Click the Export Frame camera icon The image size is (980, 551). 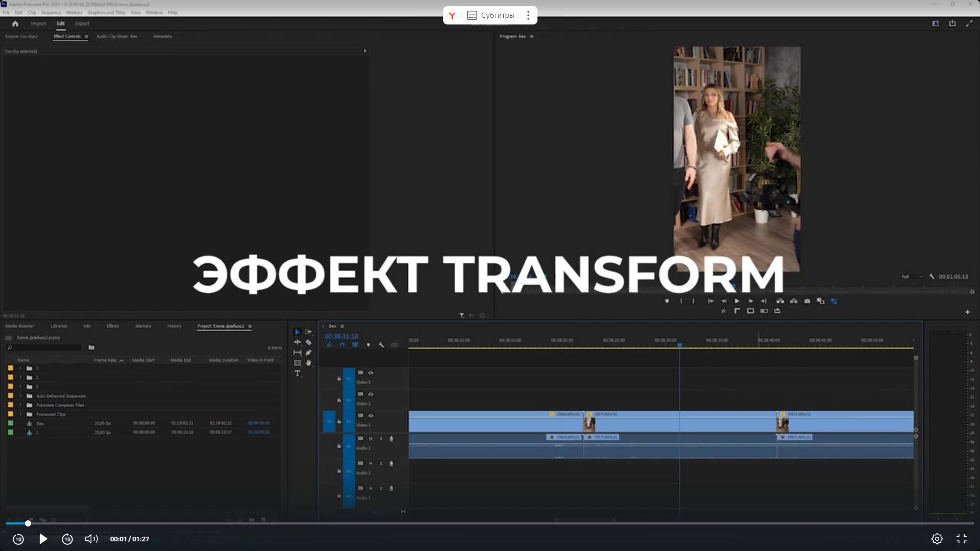[807, 301]
